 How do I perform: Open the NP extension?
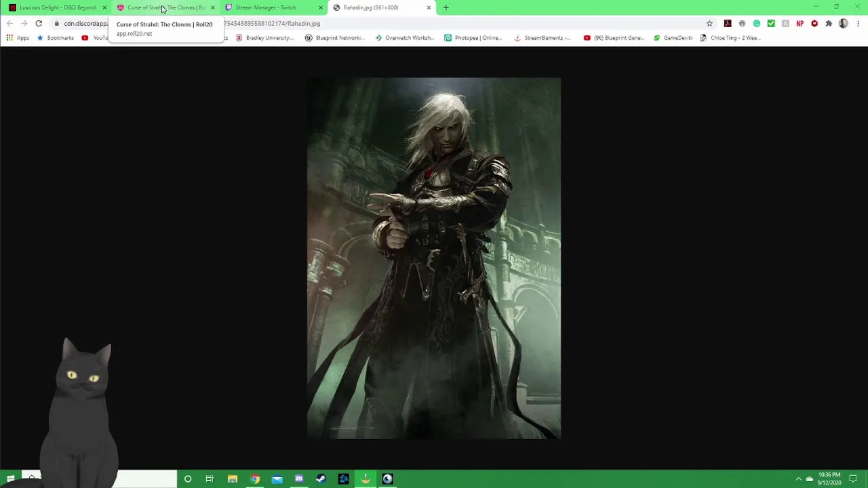[x=800, y=23]
